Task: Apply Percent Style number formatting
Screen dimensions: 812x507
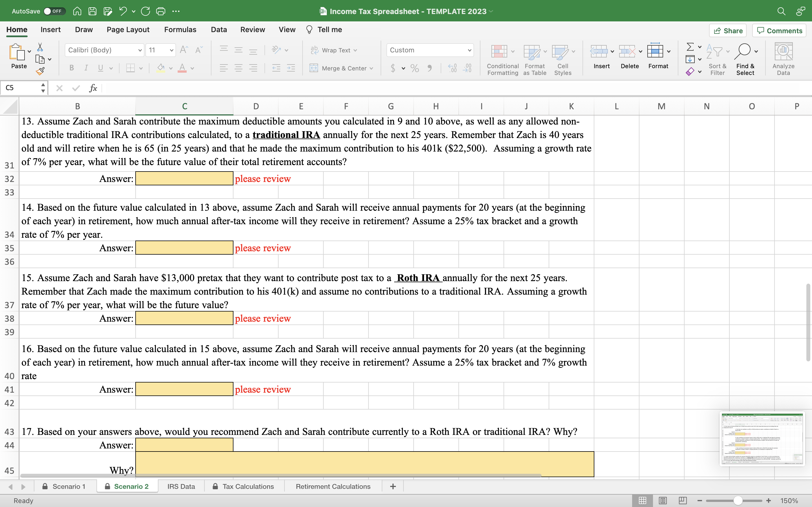Action: pyautogui.click(x=414, y=68)
